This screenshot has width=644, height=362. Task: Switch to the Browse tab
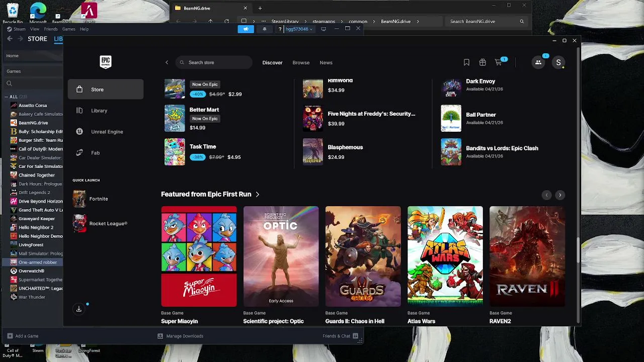click(x=301, y=62)
